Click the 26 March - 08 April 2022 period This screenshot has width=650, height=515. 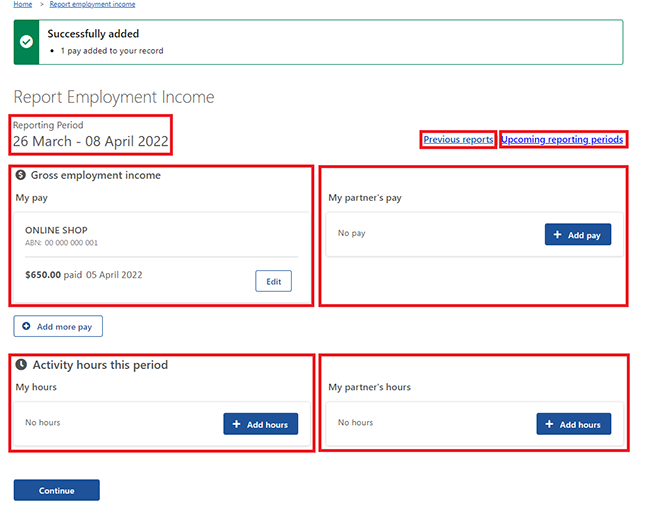(x=91, y=142)
